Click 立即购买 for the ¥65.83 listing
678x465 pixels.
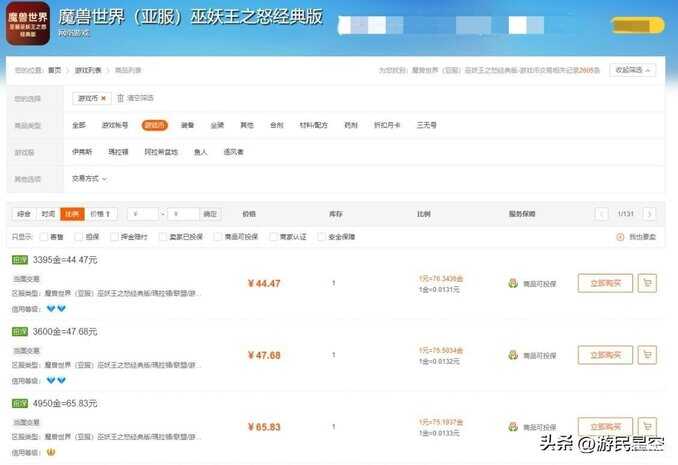coord(605,427)
